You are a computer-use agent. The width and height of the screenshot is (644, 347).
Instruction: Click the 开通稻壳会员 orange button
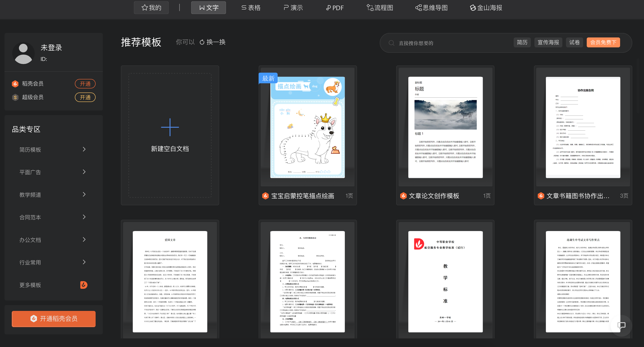click(x=53, y=319)
